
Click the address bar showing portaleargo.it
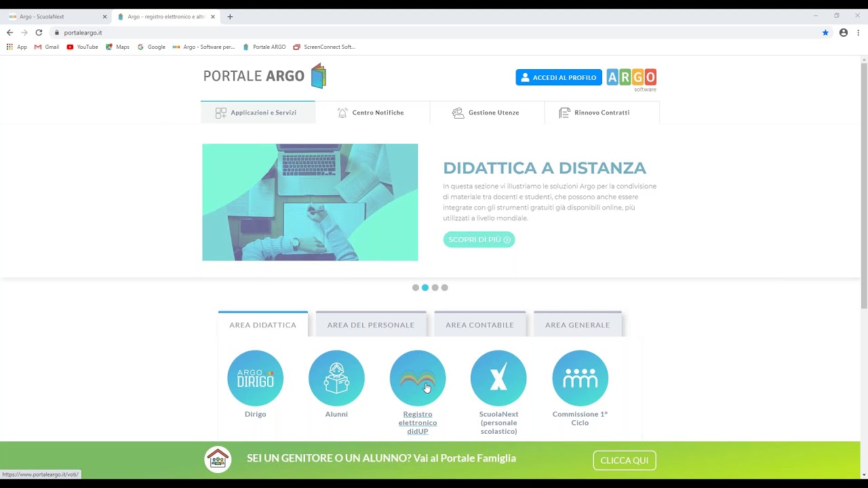tap(434, 33)
